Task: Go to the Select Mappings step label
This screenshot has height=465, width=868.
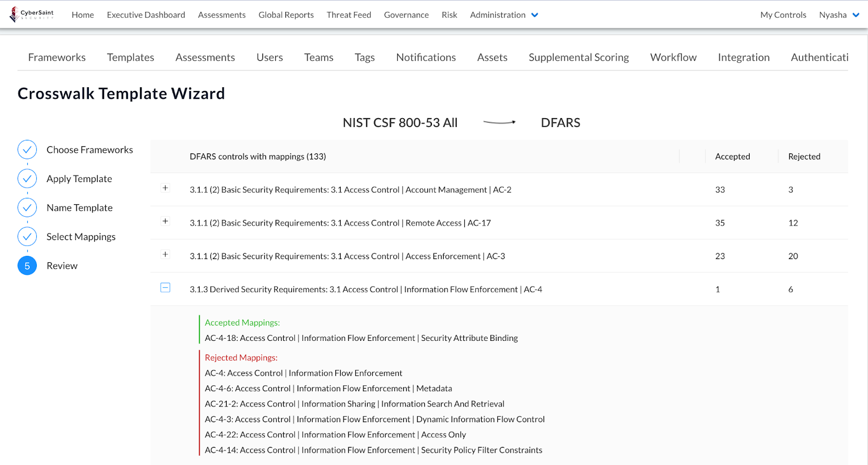Action: tap(81, 237)
